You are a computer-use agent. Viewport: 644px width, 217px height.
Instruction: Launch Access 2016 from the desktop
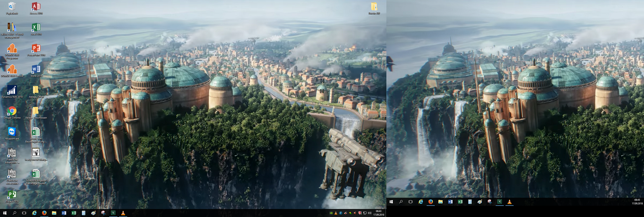click(x=36, y=7)
